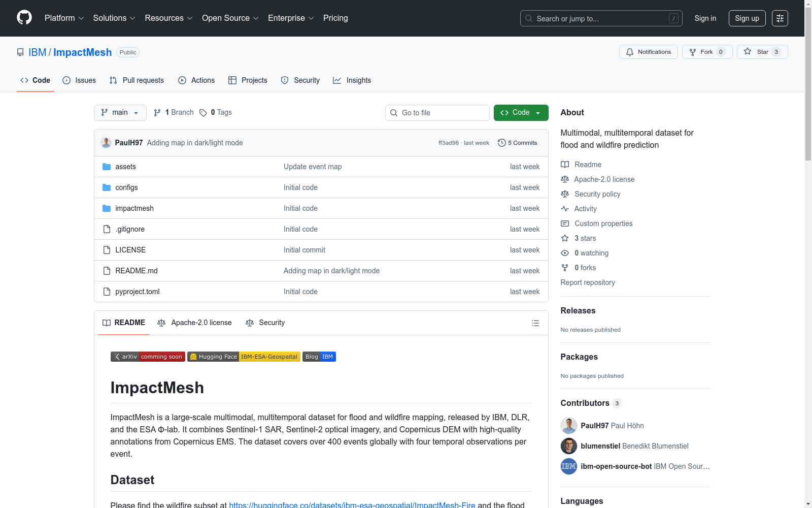Viewport: 812px width, 508px height.
Task: Open the ImpactMesh-Fire Hugging Face link
Action: click(352, 505)
